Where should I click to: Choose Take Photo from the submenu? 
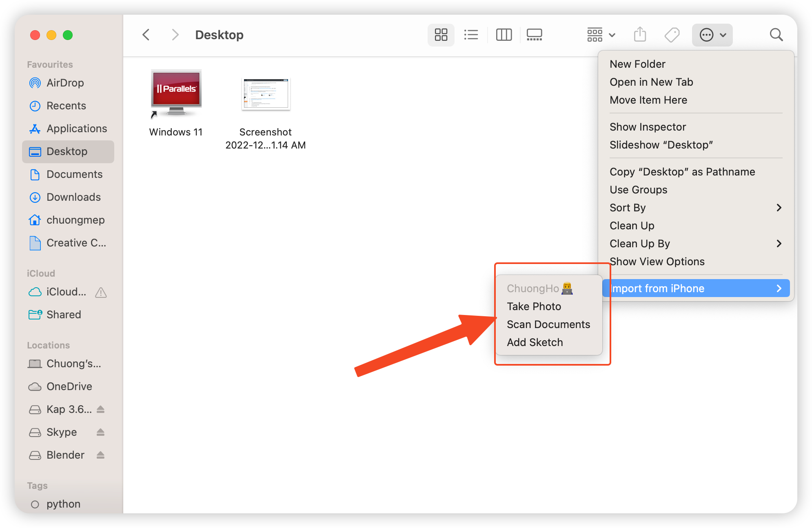(534, 306)
